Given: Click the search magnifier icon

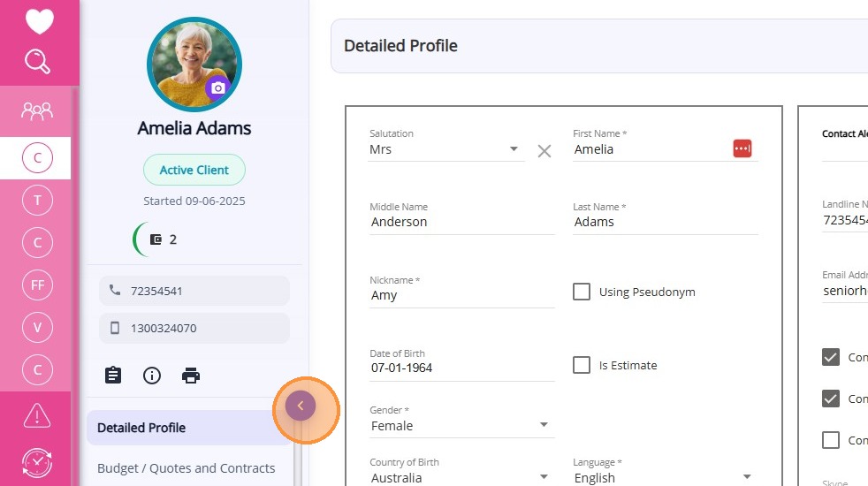Looking at the screenshot, I should (37, 62).
